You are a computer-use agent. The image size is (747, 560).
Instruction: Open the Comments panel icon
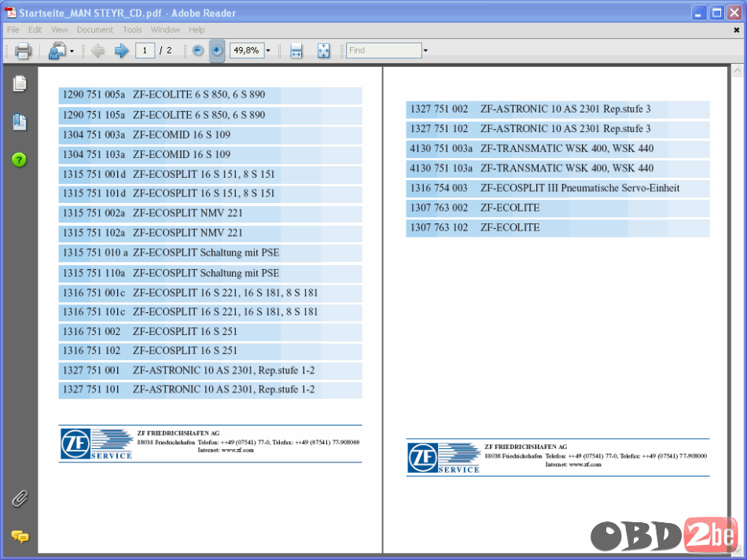tap(20, 536)
